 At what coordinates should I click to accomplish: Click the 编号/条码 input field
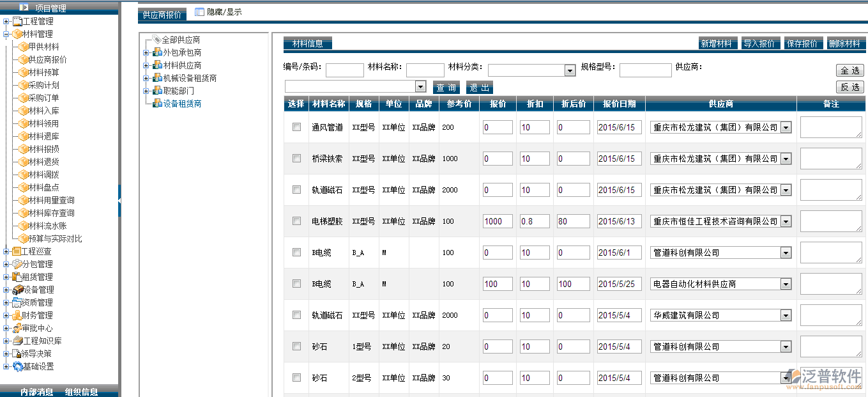[x=345, y=70]
